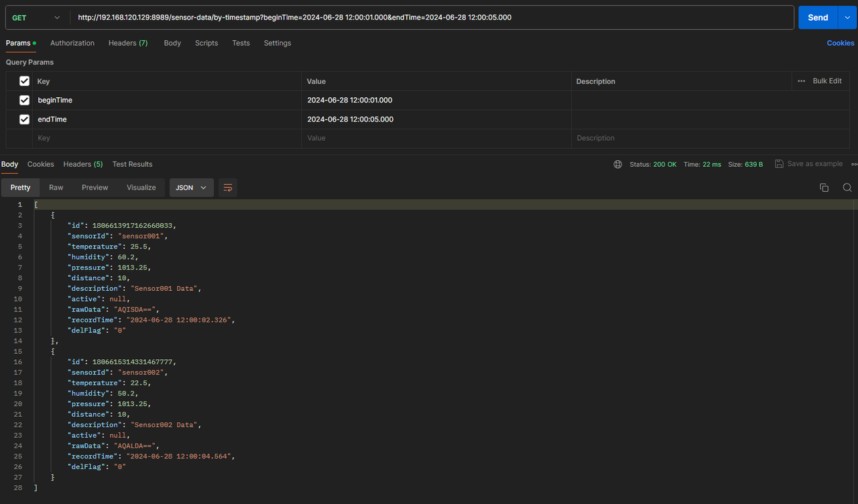Viewport: 858px width, 504px height.
Task: Expand the JSON format dropdown
Action: 191,188
